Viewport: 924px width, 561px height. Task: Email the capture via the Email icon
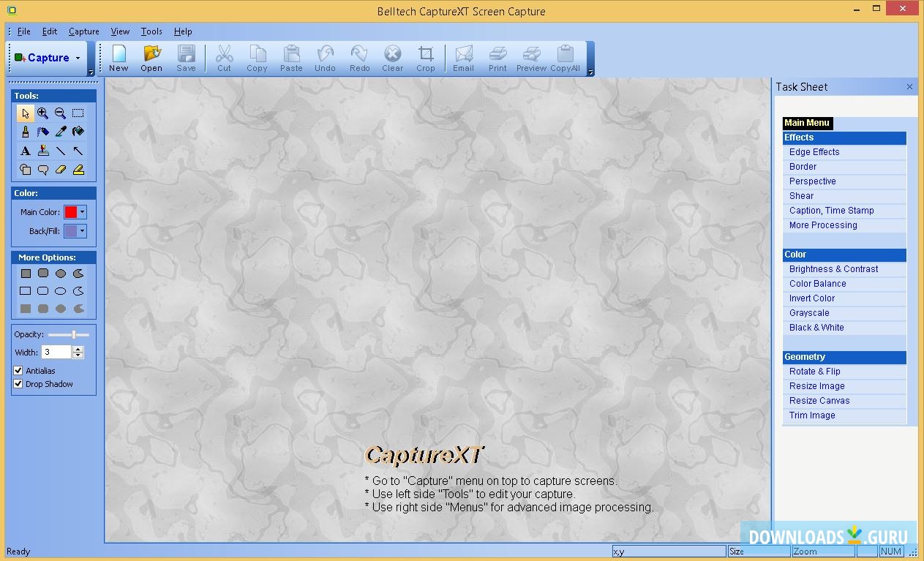pyautogui.click(x=464, y=58)
